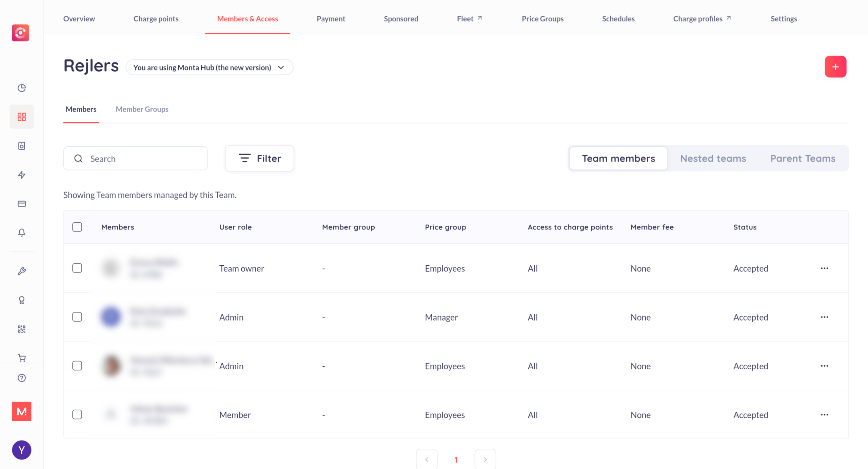The width and height of the screenshot is (868, 469).
Task: Select all members with header checkbox
Action: point(77,227)
